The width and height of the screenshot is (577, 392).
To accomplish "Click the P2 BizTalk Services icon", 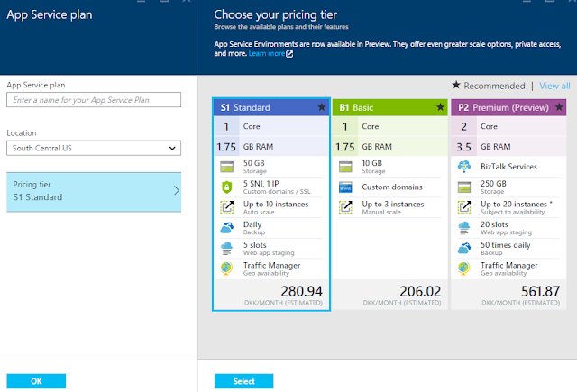I will coord(464,167).
